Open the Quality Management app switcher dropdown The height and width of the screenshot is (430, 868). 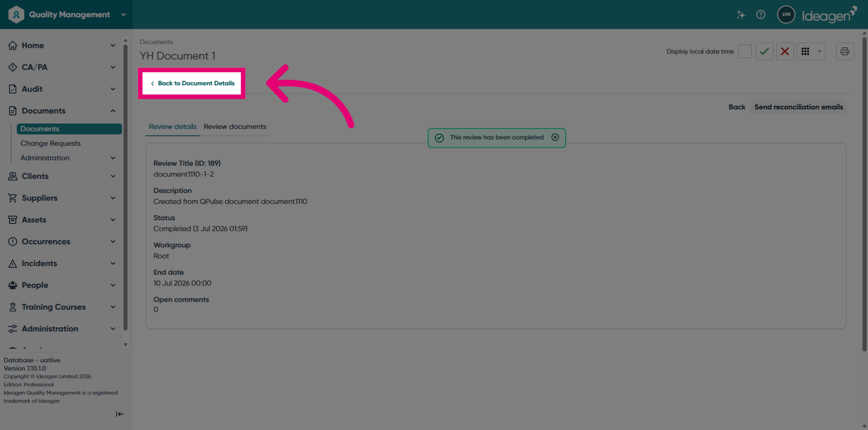[x=123, y=14]
